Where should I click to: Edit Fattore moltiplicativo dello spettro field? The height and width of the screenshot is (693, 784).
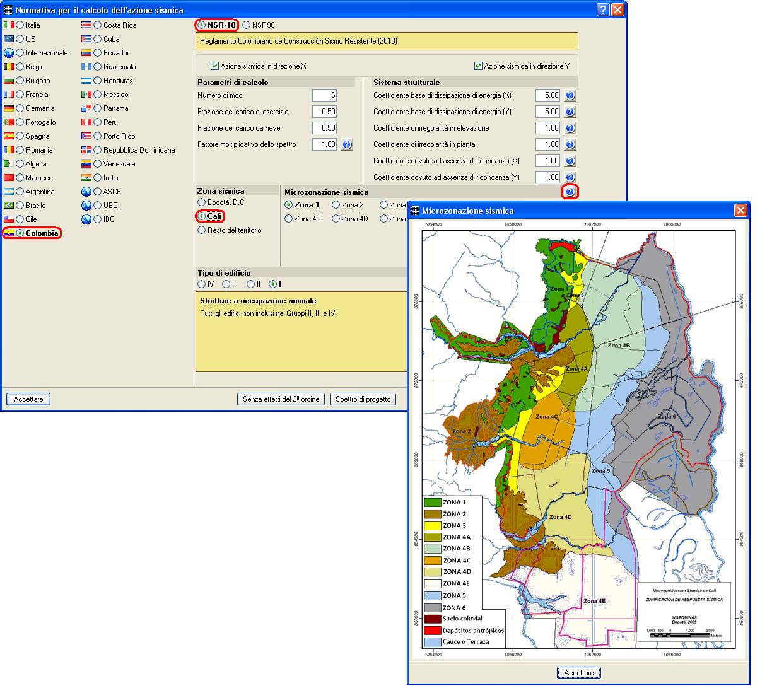[325, 144]
